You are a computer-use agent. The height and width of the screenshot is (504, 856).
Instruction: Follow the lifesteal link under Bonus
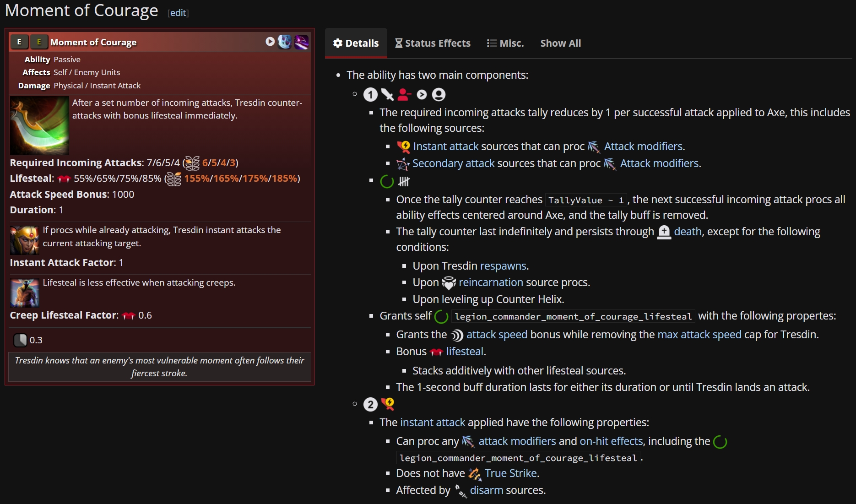[465, 352]
